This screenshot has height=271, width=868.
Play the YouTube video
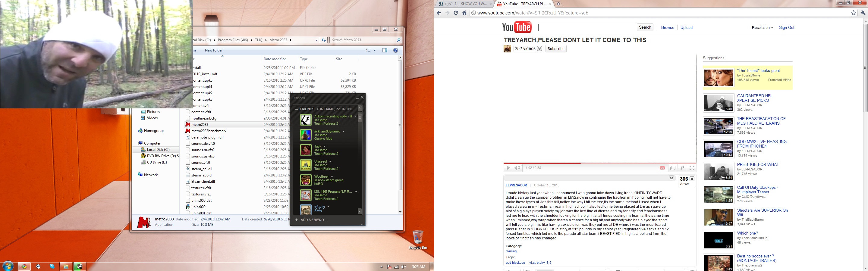[x=508, y=168]
